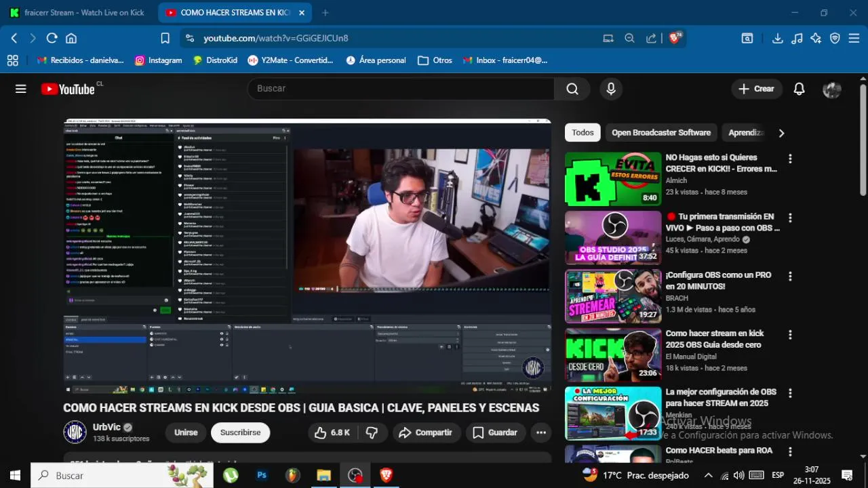This screenshot has height=488, width=868.
Task: Open the NO Hagas esto Kick thumbnail
Action: (x=613, y=179)
